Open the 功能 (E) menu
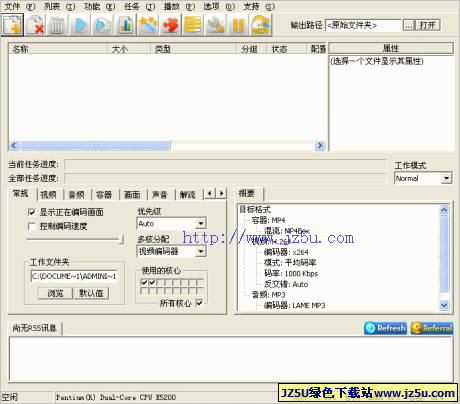The width and height of the screenshot is (460, 404). pyautogui.click(x=100, y=6)
